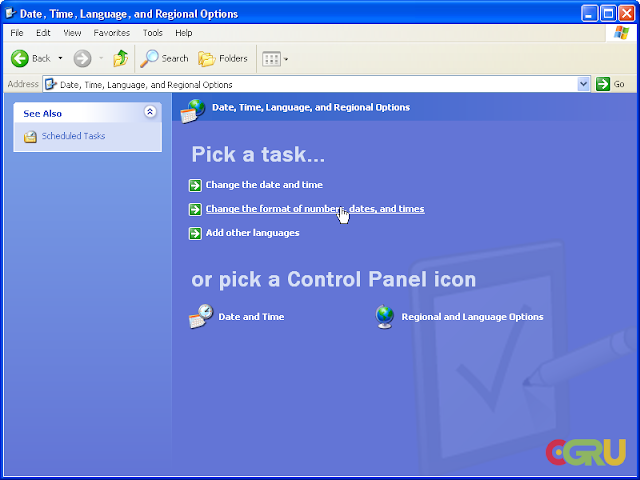
Task: Click green arrow beside Change the date and time
Action: 195,185
